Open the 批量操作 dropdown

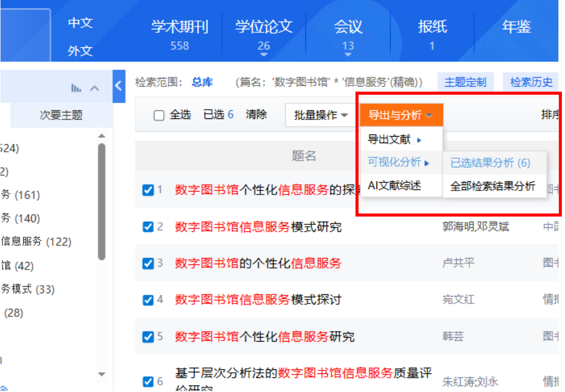click(x=321, y=115)
